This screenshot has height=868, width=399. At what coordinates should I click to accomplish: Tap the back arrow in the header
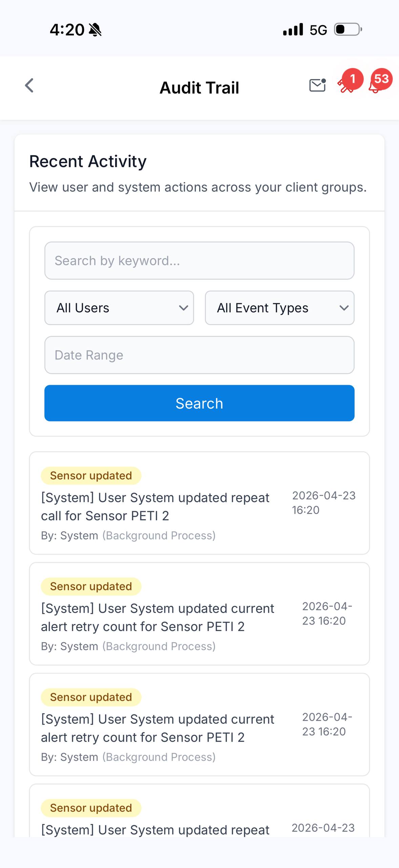click(29, 85)
